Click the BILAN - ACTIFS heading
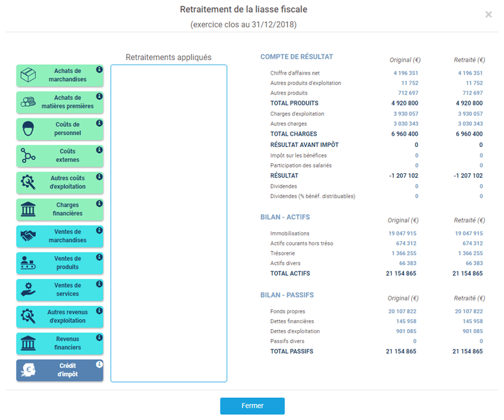This screenshot has width=504, height=420. pos(285,217)
